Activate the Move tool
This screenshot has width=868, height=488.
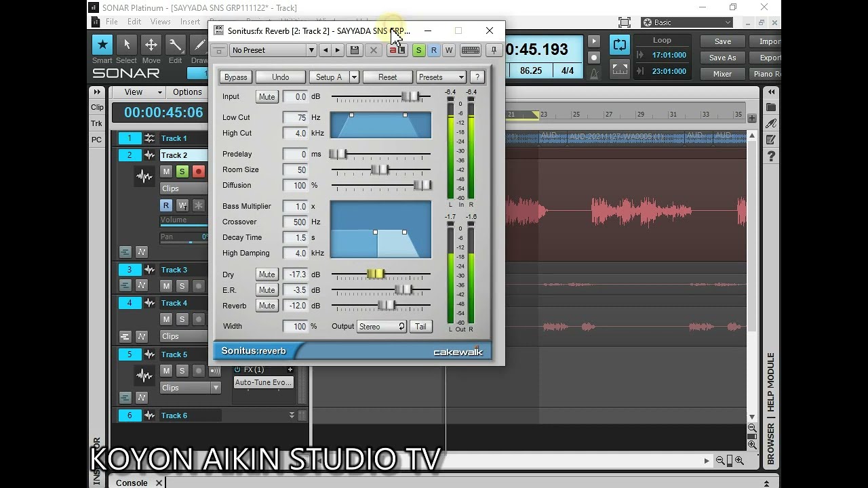point(151,45)
